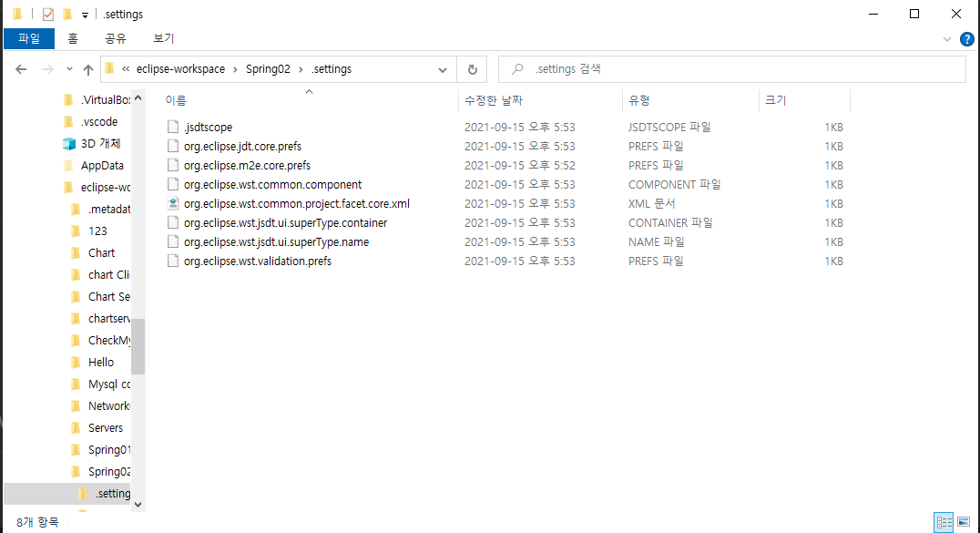Click navigation pane scrollbar down arrow
Viewport: 980px width, 533px height.
point(138,504)
